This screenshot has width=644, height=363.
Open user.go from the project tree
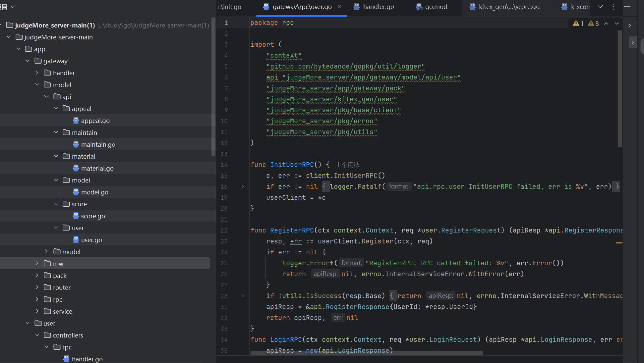91,240
